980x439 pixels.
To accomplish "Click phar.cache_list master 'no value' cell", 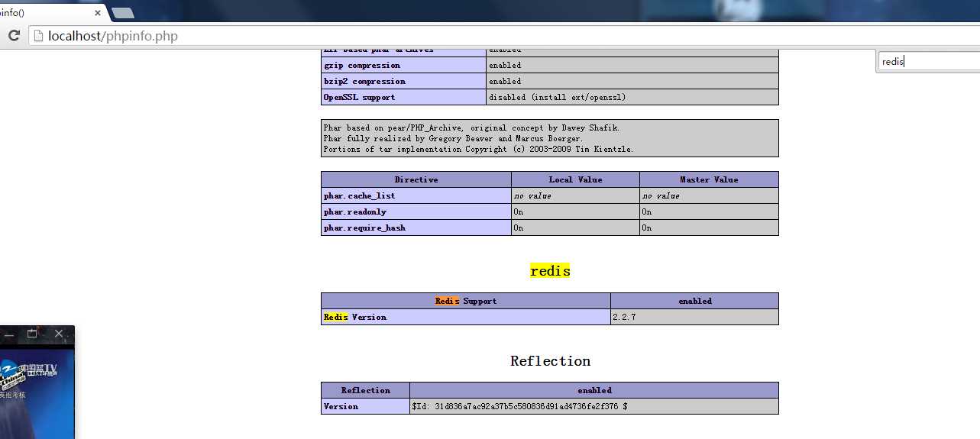I will point(709,196).
